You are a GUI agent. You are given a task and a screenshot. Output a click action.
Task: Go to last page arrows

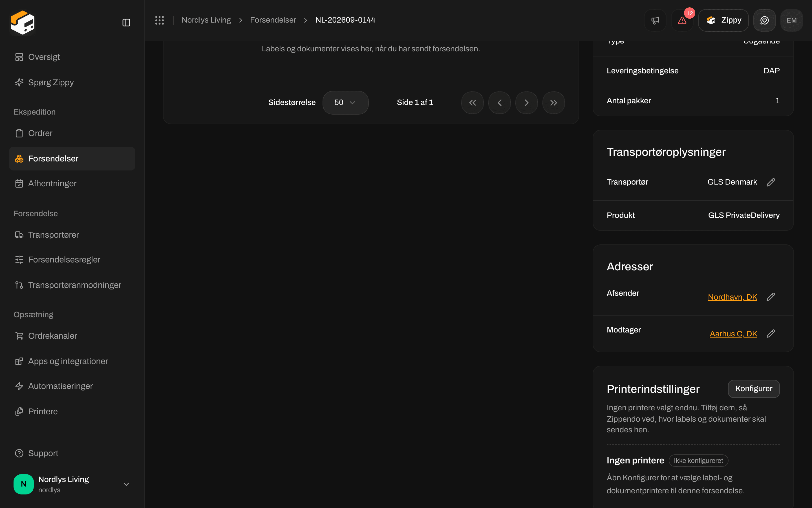554,103
